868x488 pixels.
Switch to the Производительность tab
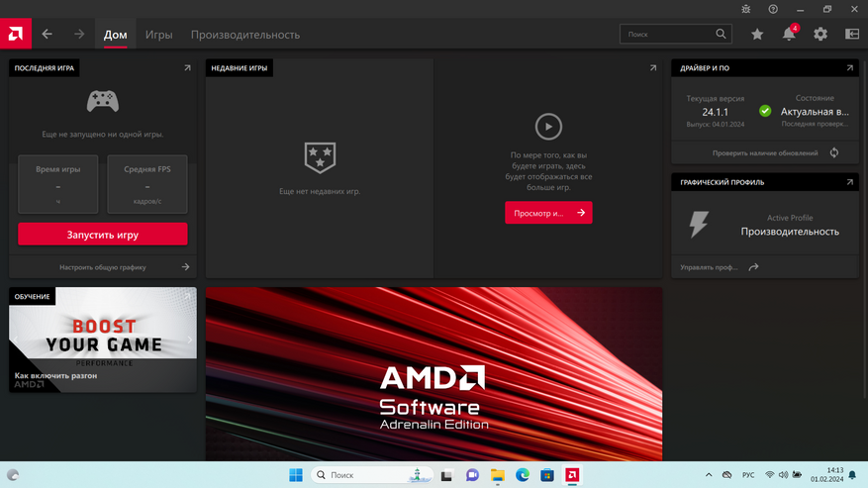tap(245, 35)
